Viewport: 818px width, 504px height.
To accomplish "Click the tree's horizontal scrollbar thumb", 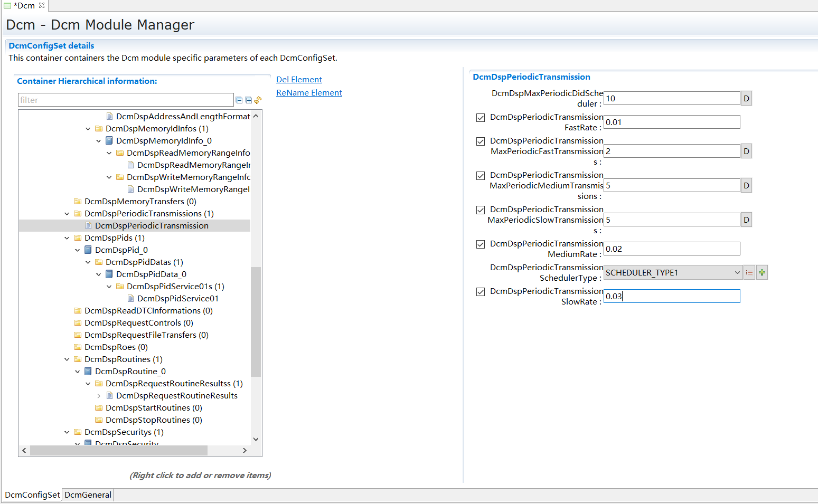I will pyautogui.click(x=119, y=451).
